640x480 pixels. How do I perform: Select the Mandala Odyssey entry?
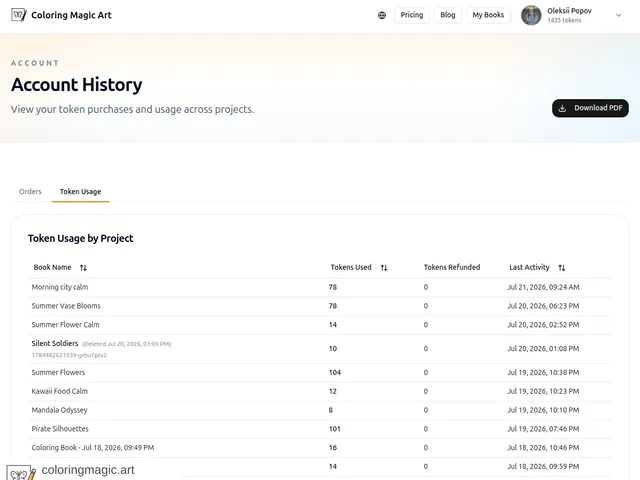60,410
